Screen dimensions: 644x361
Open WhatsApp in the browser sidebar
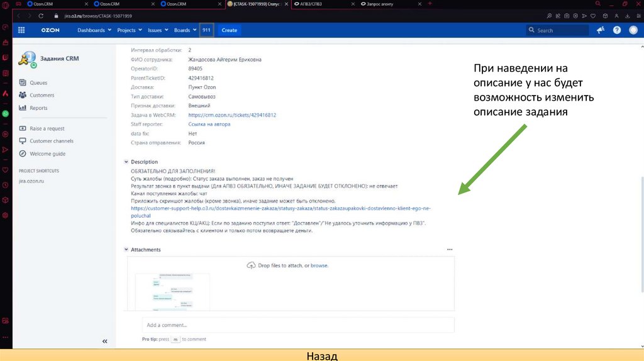click(x=5, y=114)
